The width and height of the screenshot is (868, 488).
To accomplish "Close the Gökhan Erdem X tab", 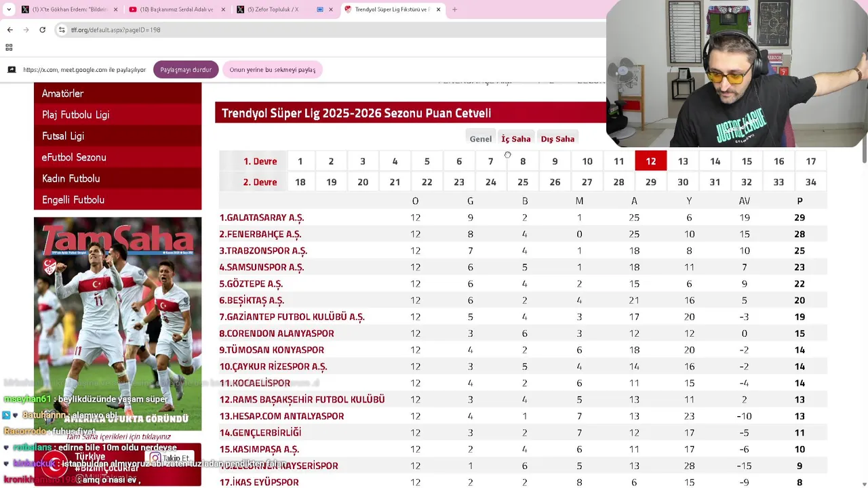I will pos(115,9).
